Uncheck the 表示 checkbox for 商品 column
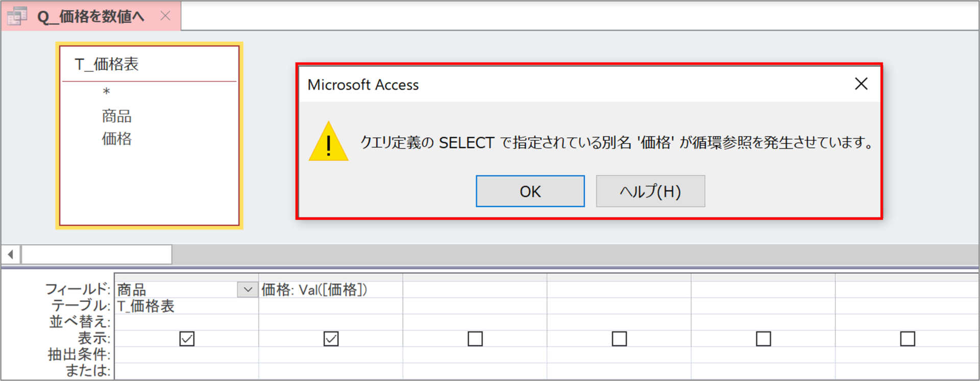The width and height of the screenshot is (980, 381). coord(187,339)
